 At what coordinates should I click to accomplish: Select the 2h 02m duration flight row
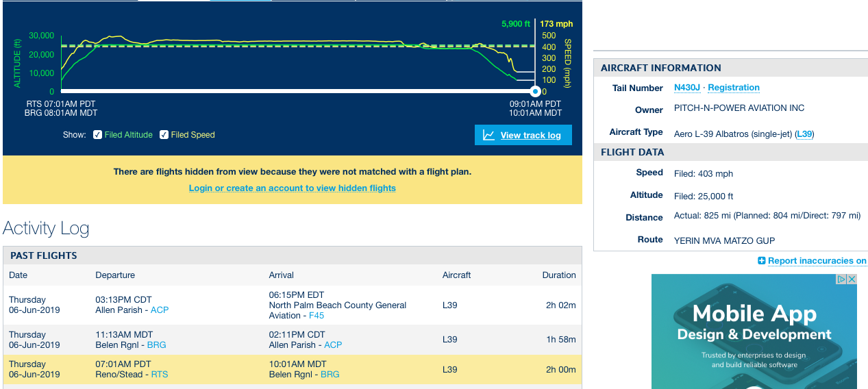click(292, 305)
